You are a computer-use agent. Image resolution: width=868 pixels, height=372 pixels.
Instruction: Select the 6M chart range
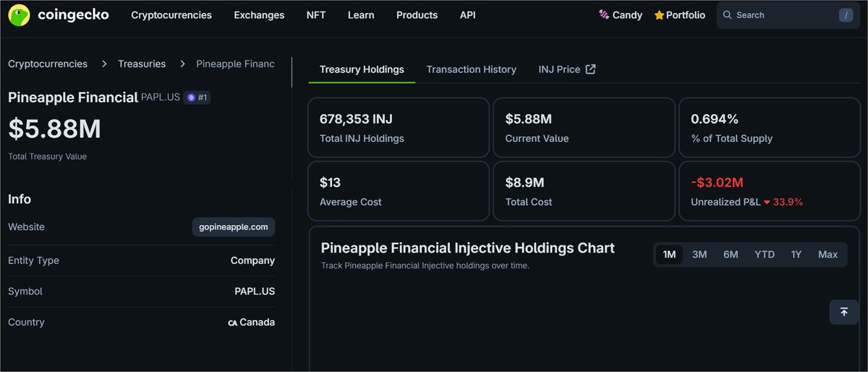pos(731,254)
